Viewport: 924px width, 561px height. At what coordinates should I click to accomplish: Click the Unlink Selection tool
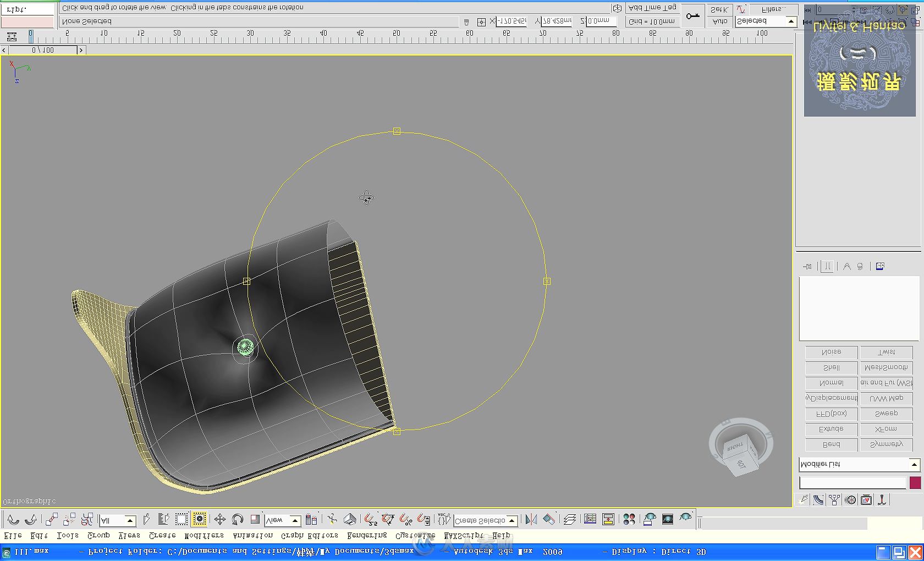tap(69, 519)
